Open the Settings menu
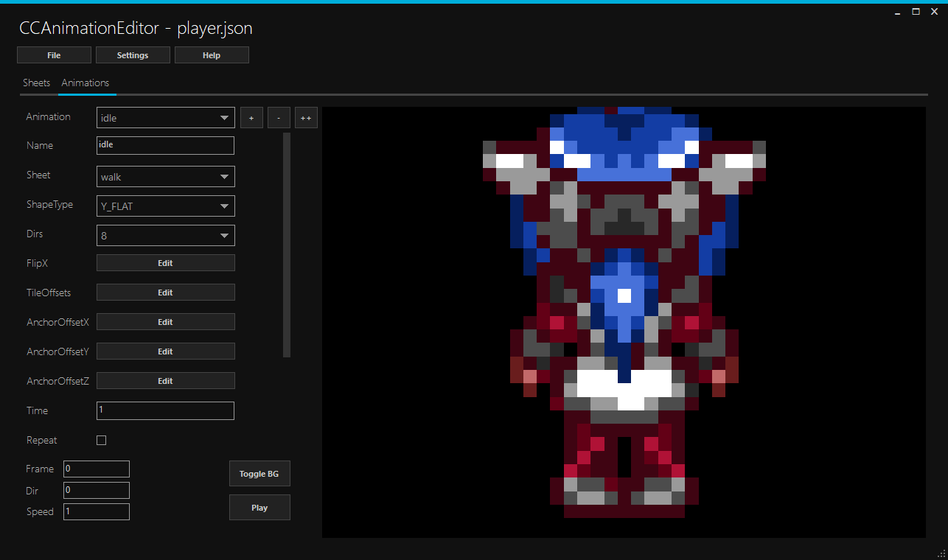Image resolution: width=948 pixels, height=560 pixels. tap(133, 55)
